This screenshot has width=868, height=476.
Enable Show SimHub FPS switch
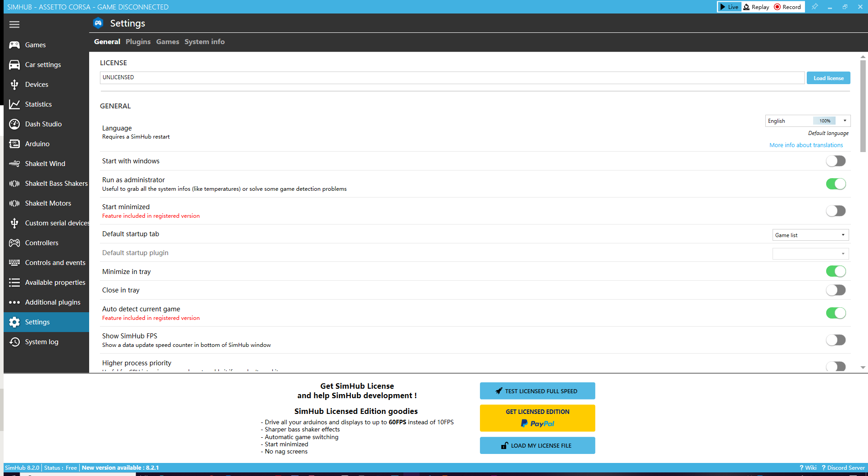(x=836, y=340)
